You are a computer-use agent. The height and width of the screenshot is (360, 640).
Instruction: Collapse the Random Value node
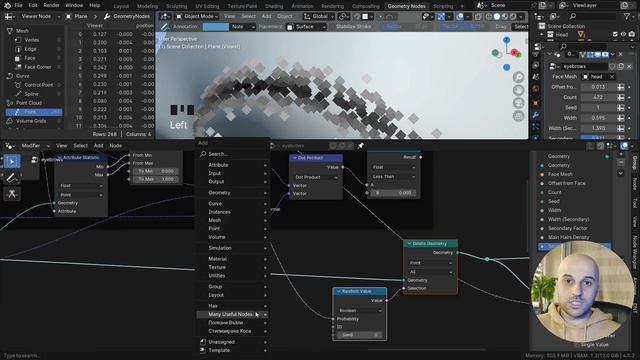(x=339, y=291)
